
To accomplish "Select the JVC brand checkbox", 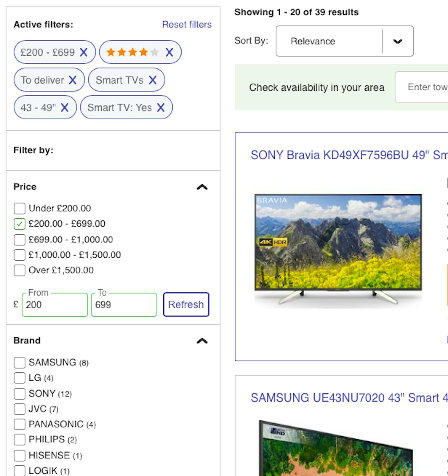I will pos(20,409).
